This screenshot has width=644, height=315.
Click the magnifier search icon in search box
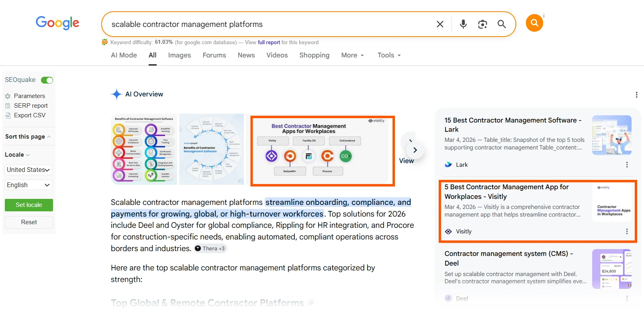501,24
